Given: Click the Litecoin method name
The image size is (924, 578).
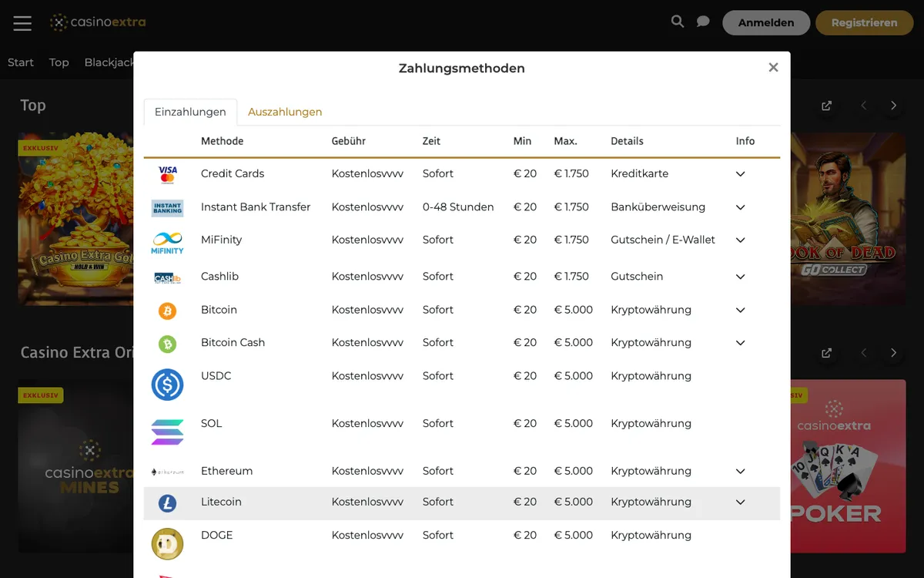Looking at the screenshot, I should [x=221, y=502].
